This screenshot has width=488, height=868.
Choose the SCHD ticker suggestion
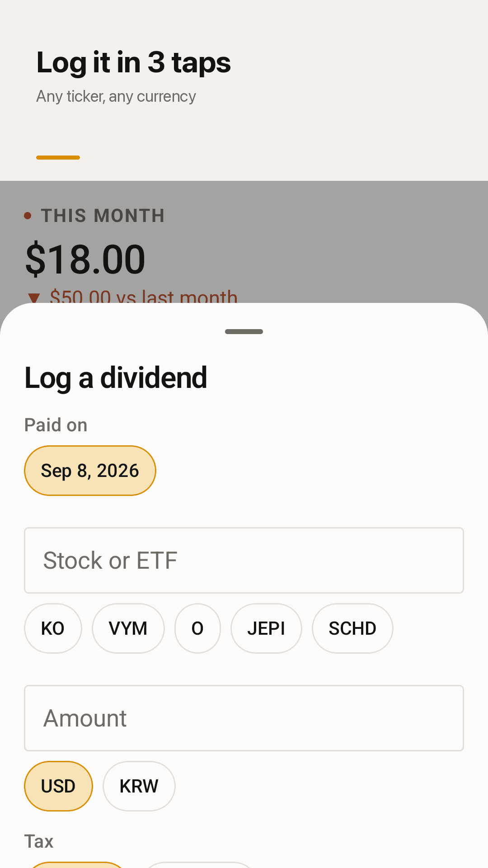(x=352, y=628)
